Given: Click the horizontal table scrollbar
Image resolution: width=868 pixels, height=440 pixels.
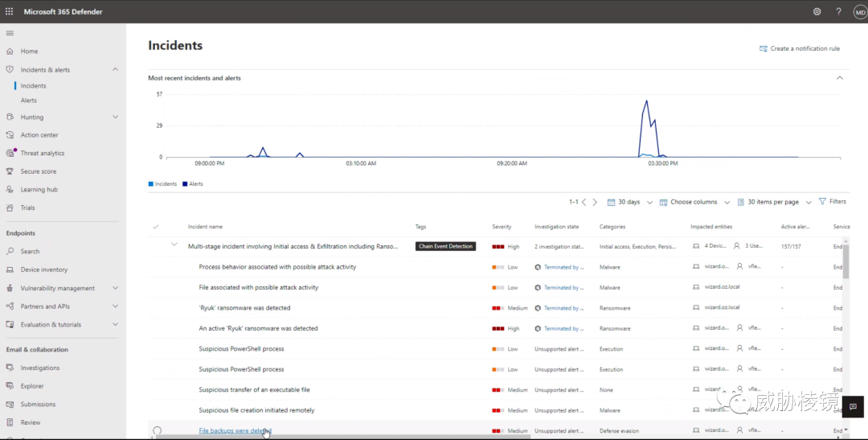Looking at the screenshot, I should pyautogui.click(x=343, y=438).
